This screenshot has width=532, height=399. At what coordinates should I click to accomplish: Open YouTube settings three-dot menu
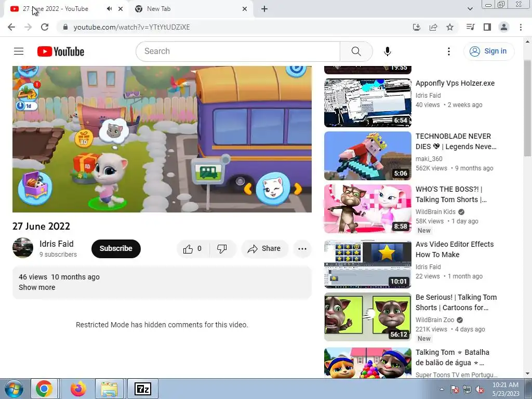click(x=448, y=51)
